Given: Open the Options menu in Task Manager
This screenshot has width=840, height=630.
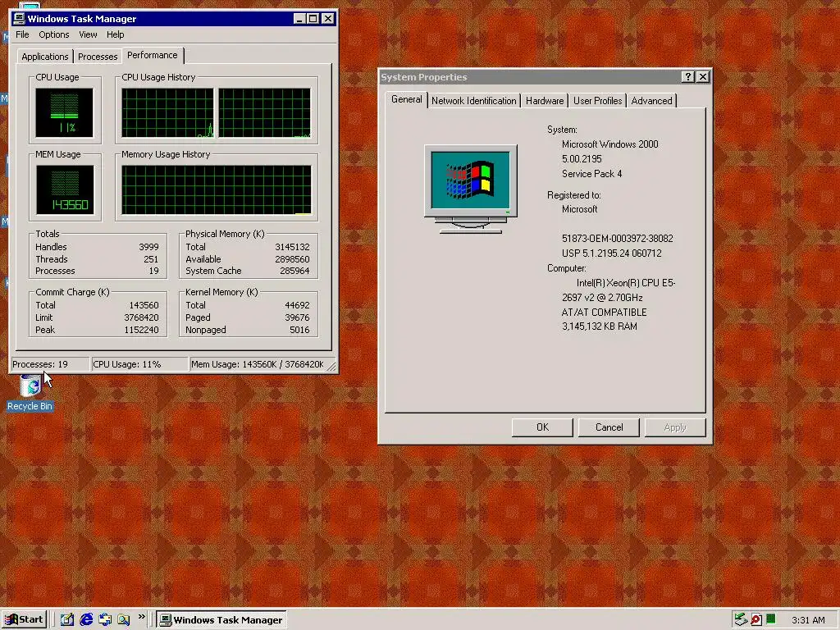Looking at the screenshot, I should (53, 34).
